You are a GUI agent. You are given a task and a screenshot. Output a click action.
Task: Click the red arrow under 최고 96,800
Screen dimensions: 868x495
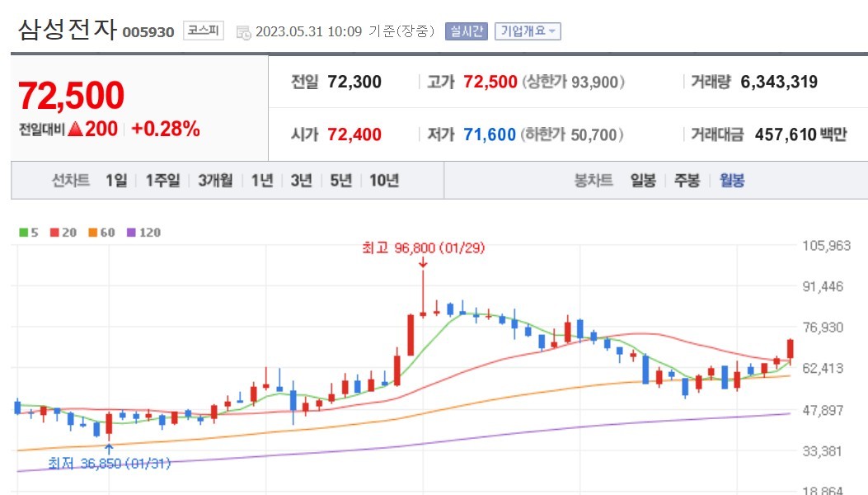coord(423,262)
